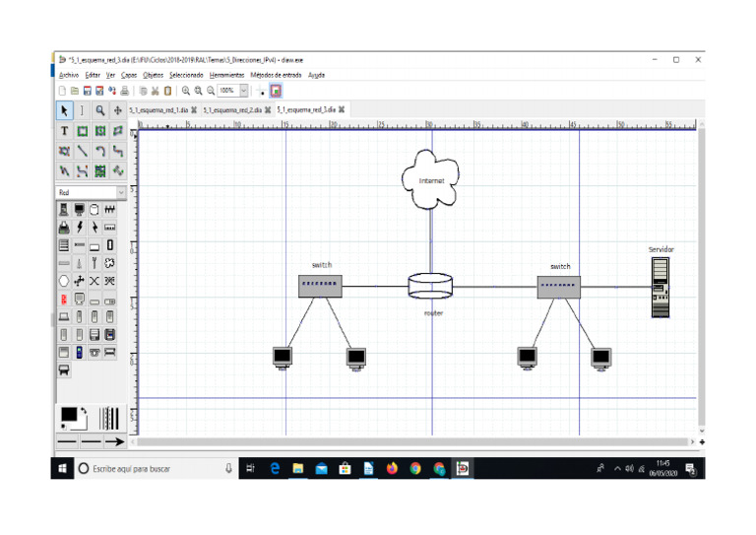The height and width of the screenshot is (535, 756).
Task: Click the Print diagram toolbar icon
Action: pos(125,91)
